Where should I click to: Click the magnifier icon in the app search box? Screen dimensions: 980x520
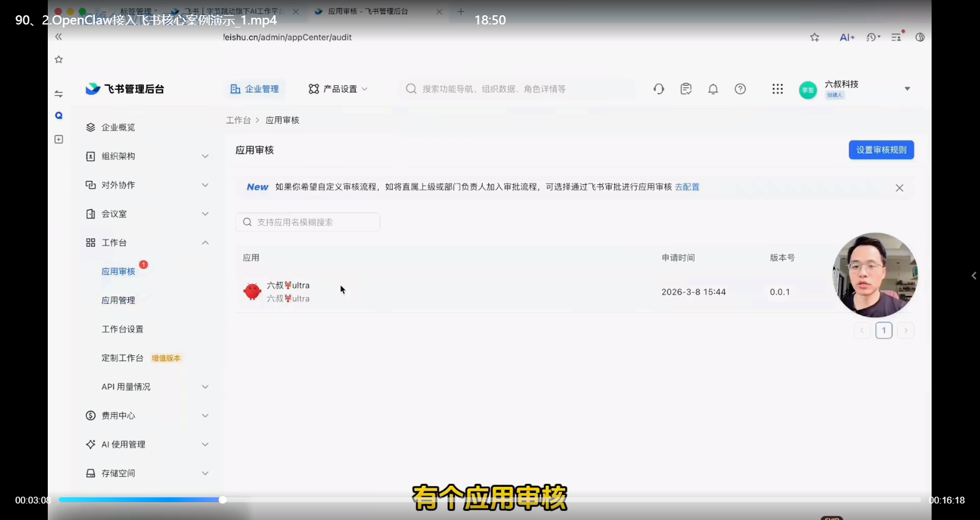pyautogui.click(x=247, y=222)
